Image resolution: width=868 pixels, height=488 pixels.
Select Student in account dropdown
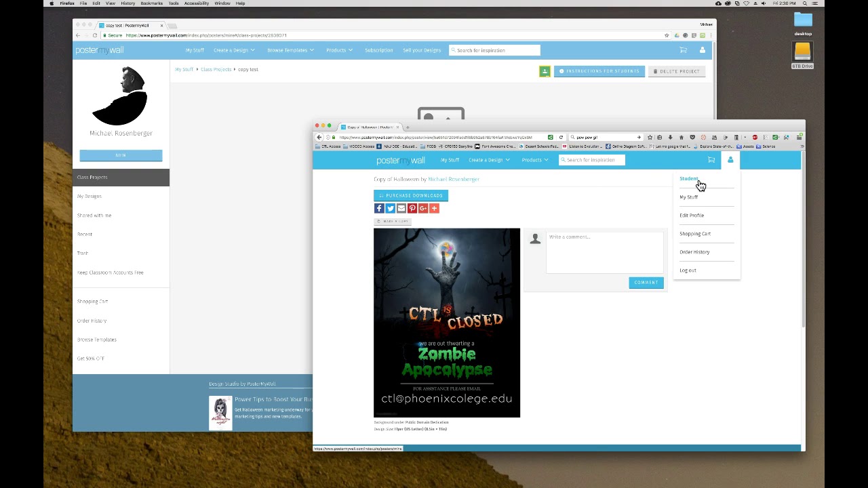coord(688,179)
